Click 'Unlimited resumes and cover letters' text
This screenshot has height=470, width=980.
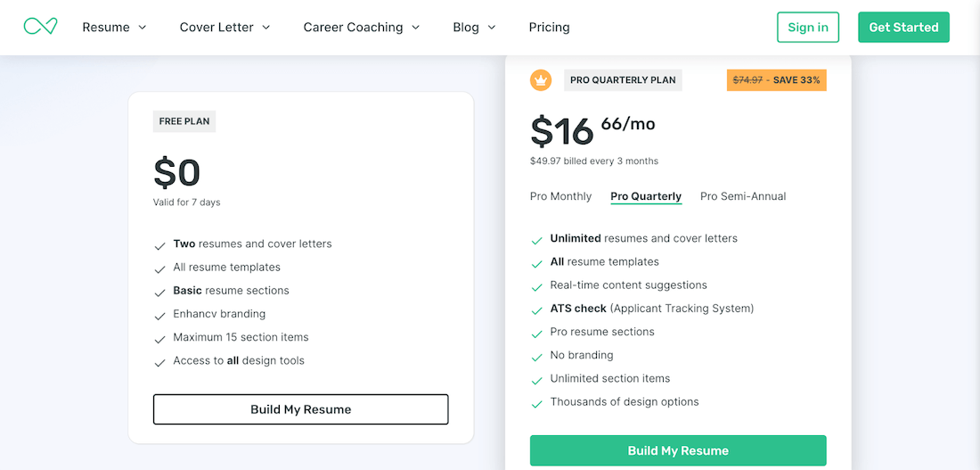[x=644, y=238]
